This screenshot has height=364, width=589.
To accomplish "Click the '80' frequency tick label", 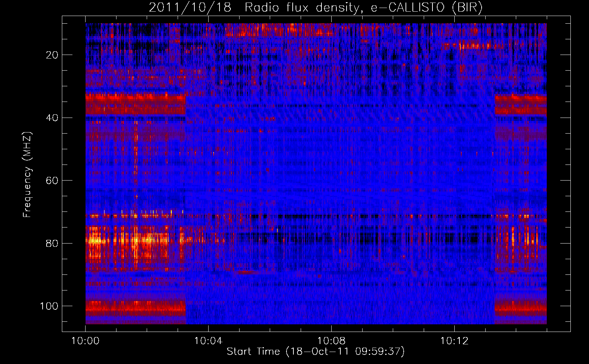I will click(x=52, y=243).
